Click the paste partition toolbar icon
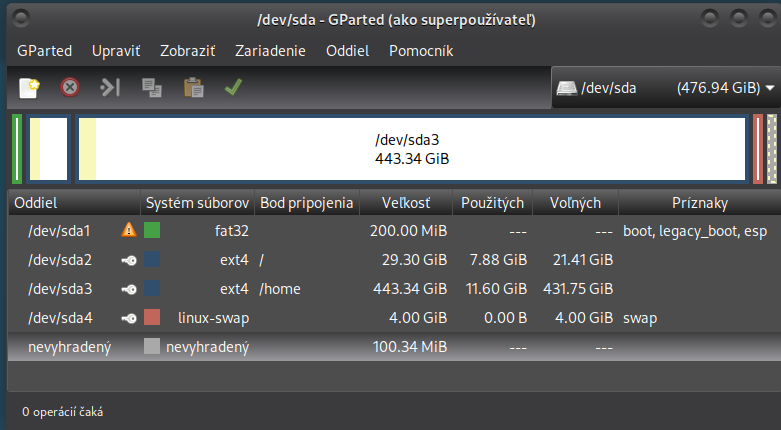 193,88
